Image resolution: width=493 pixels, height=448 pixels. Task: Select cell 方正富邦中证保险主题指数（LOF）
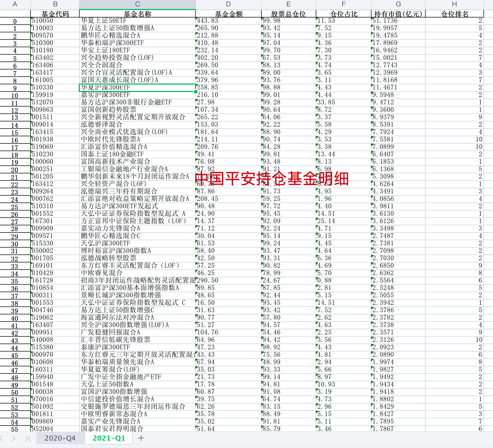click(137, 221)
